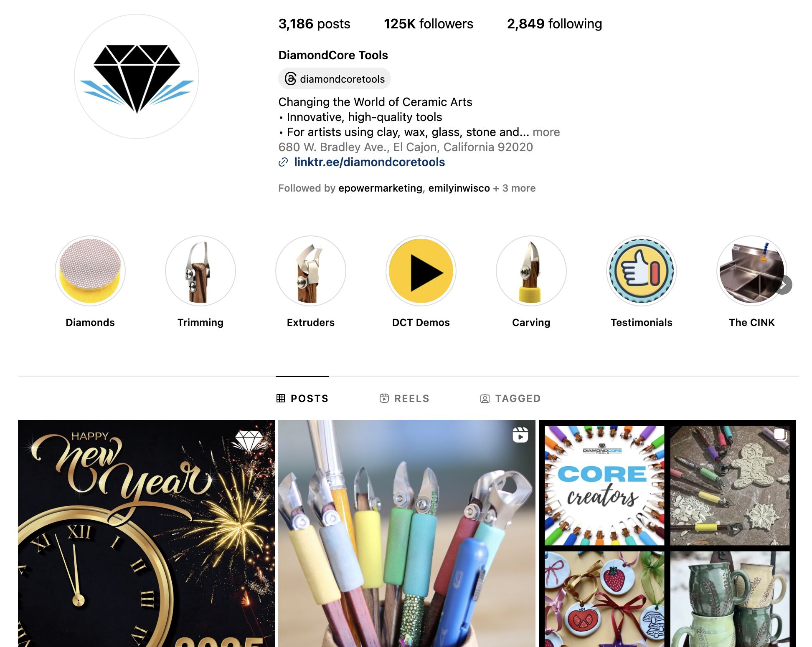This screenshot has width=812, height=647.
Task: Open the Core Creators carousel post
Action: (x=667, y=533)
